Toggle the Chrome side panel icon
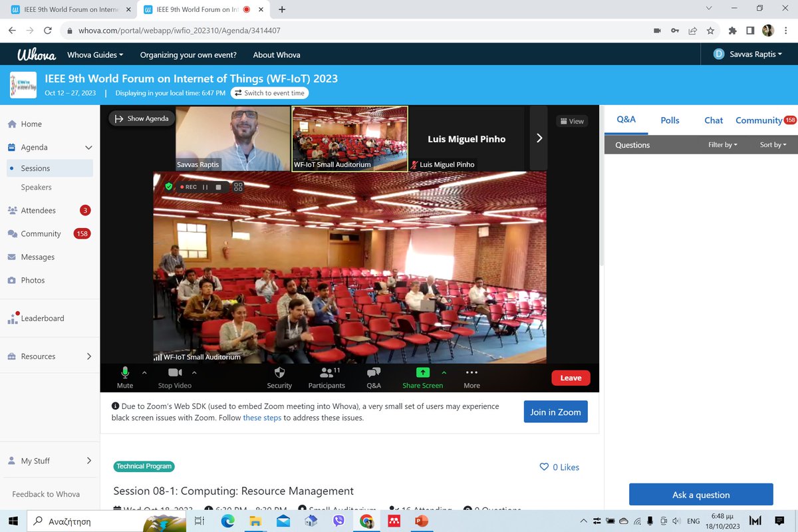 [x=750, y=31]
